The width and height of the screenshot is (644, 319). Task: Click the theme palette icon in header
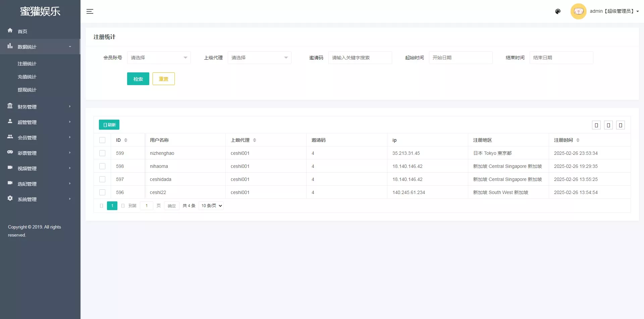tap(558, 11)
